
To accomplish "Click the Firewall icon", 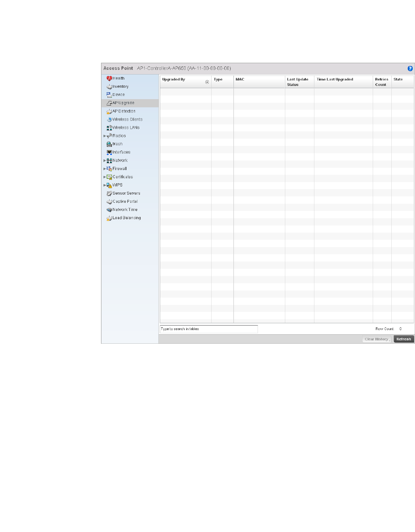I will 109,169.
